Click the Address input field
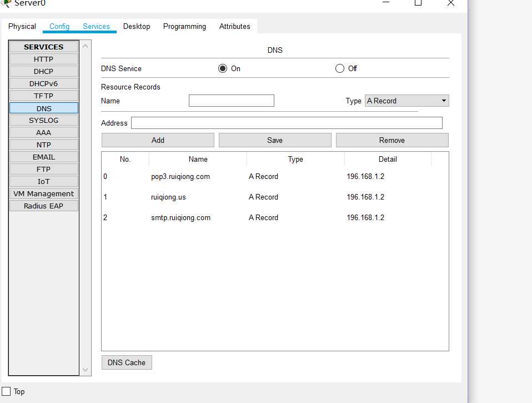 (287, 123)
